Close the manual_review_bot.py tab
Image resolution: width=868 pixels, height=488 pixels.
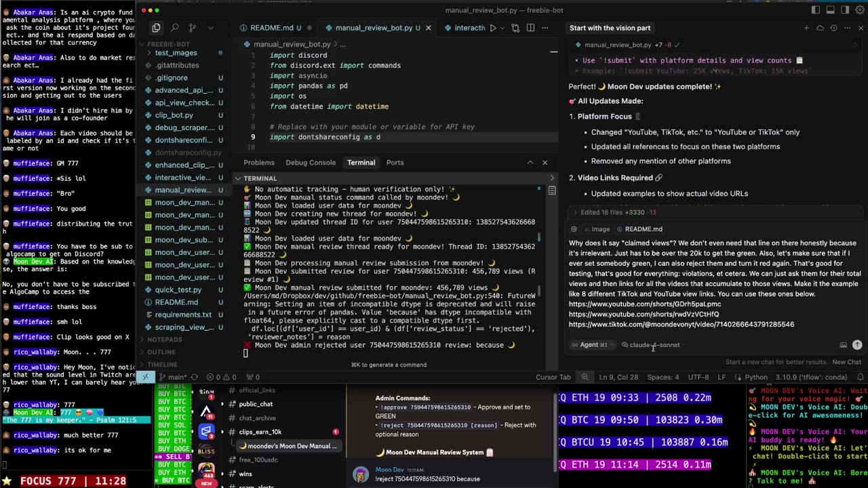click(428, 28)
